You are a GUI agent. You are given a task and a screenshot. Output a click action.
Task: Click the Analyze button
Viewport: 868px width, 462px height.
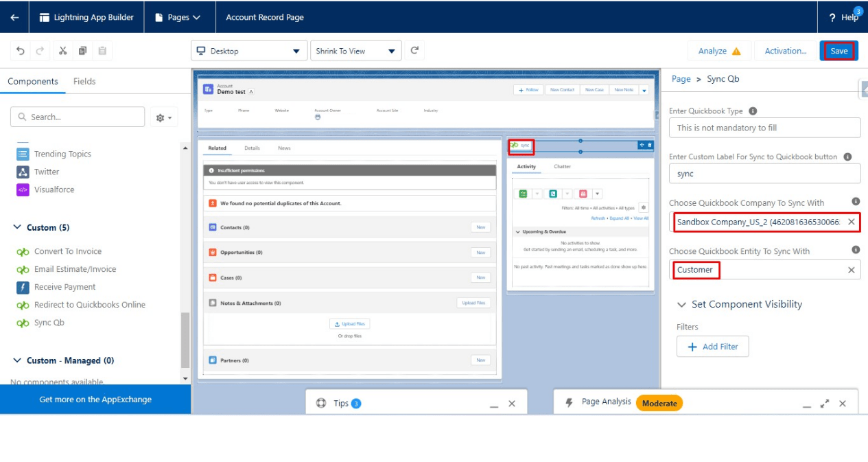[719, 51]
